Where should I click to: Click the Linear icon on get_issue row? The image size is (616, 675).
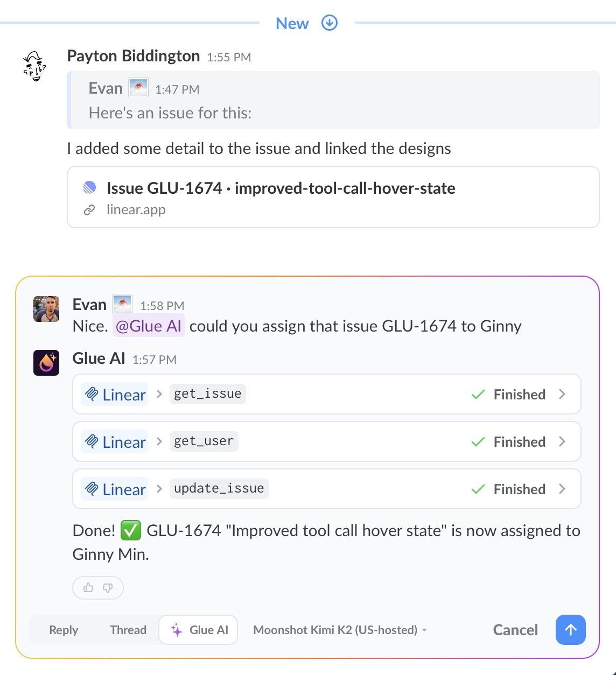tap(92, 395)
